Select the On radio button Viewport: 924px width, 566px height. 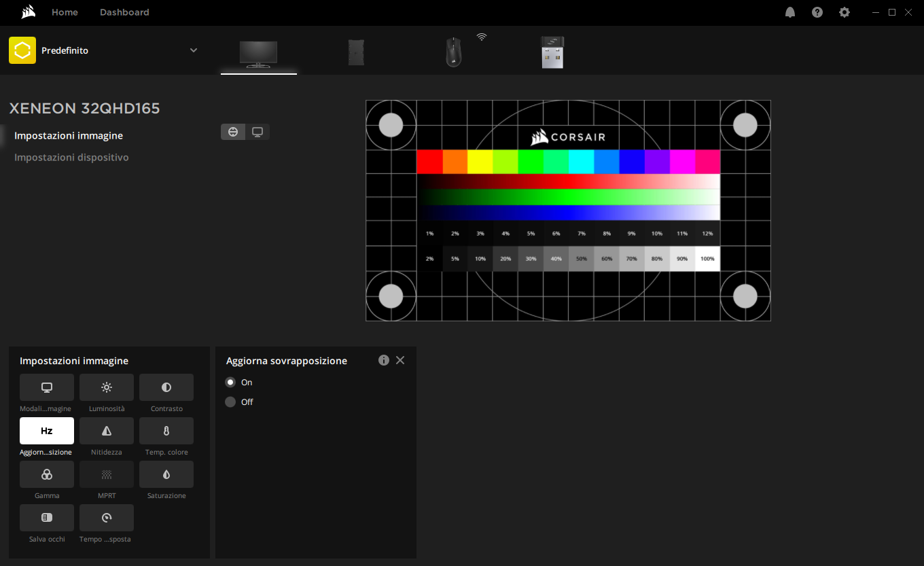[230, 383]
